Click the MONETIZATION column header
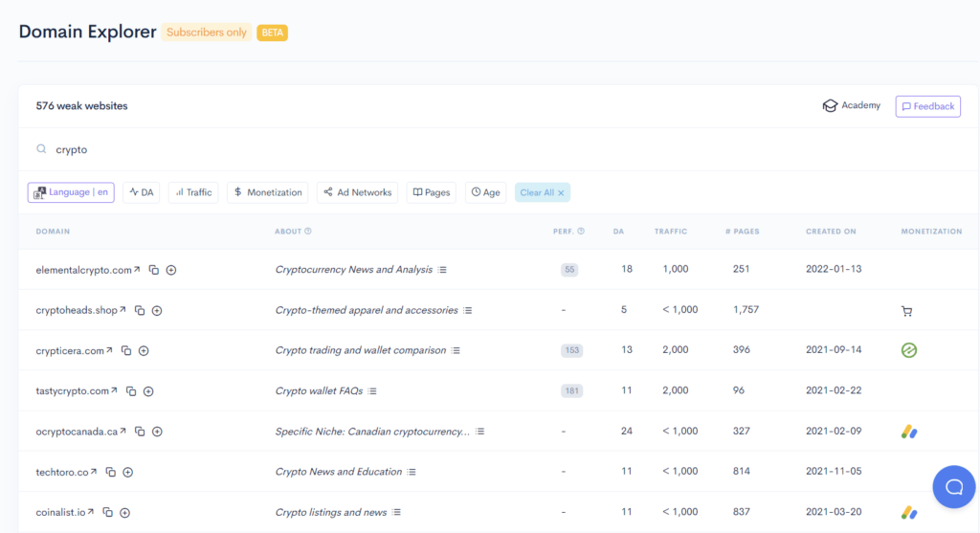The width and height of the screenshot is (980, 533). 931,232
